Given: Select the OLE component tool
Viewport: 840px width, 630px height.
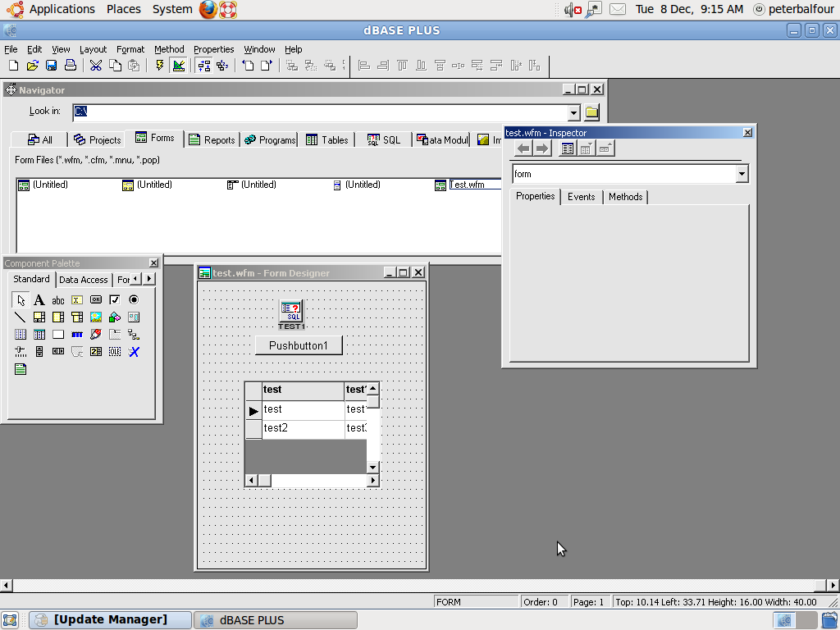Looking at the screenshot, I should pos(114,351).
